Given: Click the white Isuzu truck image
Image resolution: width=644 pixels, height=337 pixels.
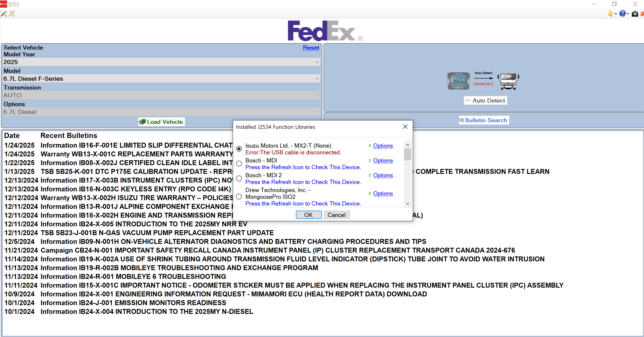Looking at the screenshot, I should [508, 81].
